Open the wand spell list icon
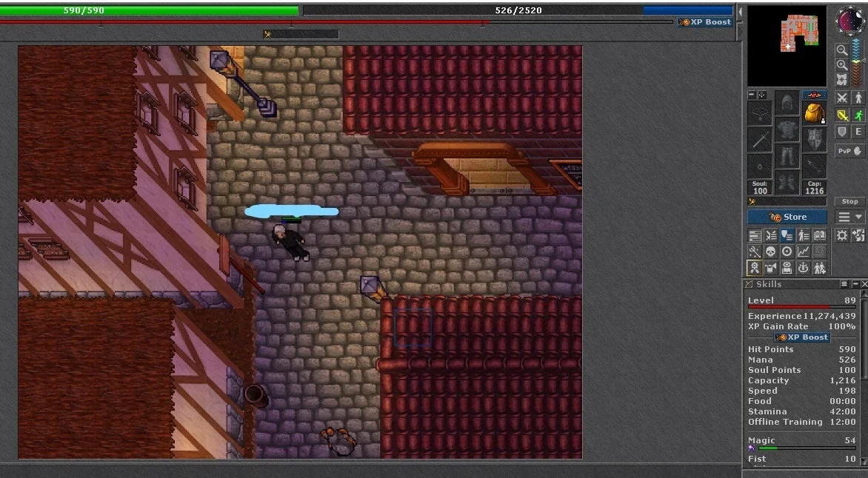The image size is (868, 478). (x=755, y=252)
